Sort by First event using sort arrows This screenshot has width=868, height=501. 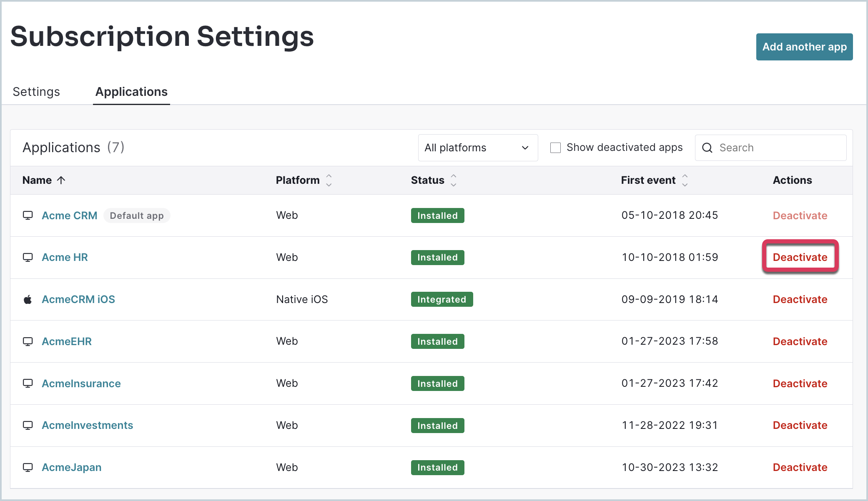[x=685, y=180]
